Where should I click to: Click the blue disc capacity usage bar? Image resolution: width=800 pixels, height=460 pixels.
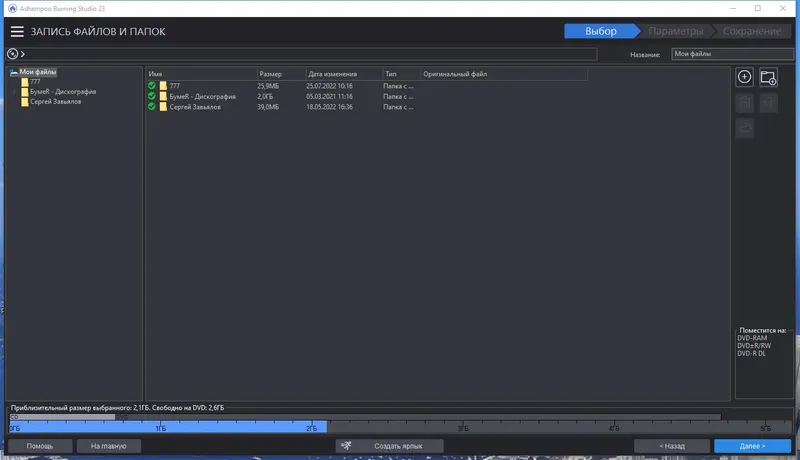point(168,426)
